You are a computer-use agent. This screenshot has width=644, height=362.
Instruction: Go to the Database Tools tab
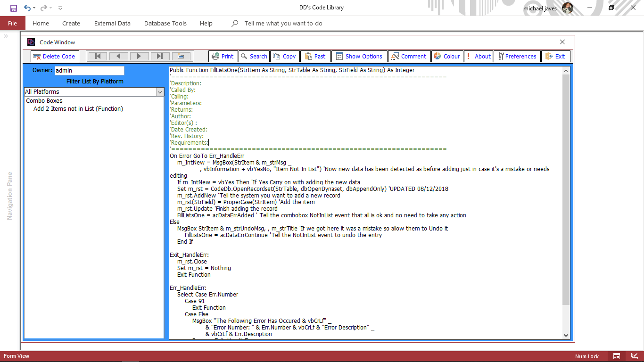click(x=165, y=23)
